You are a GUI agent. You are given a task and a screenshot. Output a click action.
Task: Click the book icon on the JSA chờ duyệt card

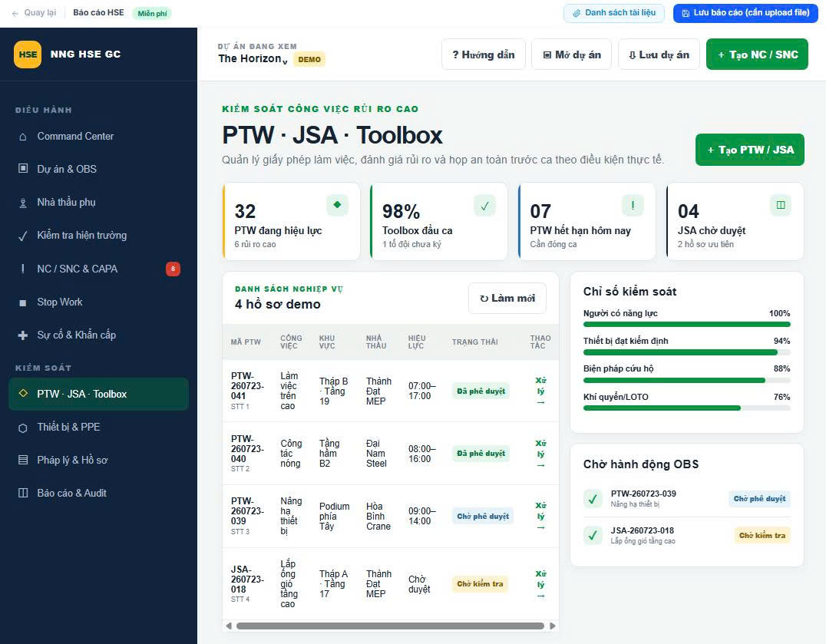coord(781,205)
